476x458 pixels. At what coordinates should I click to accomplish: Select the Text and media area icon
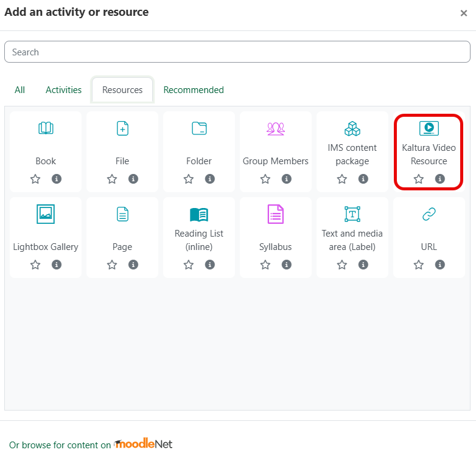tap(352, 214)
